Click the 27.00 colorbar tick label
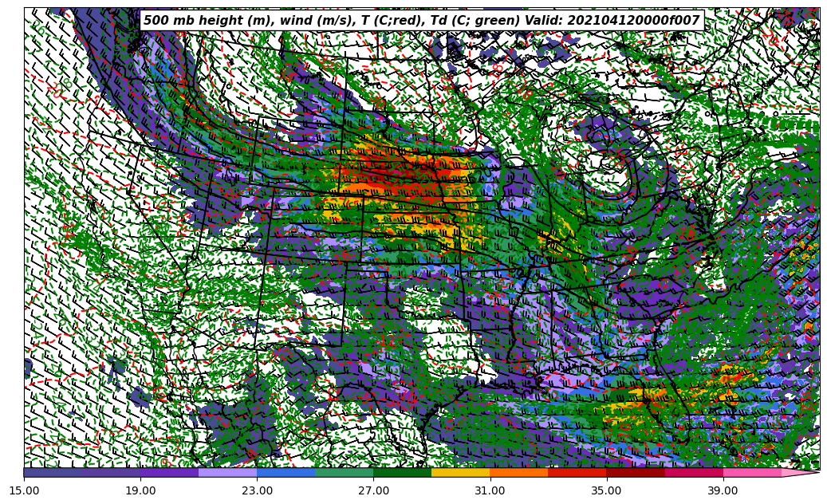This screenshot has width=827, height=504. tap(373, 491)
